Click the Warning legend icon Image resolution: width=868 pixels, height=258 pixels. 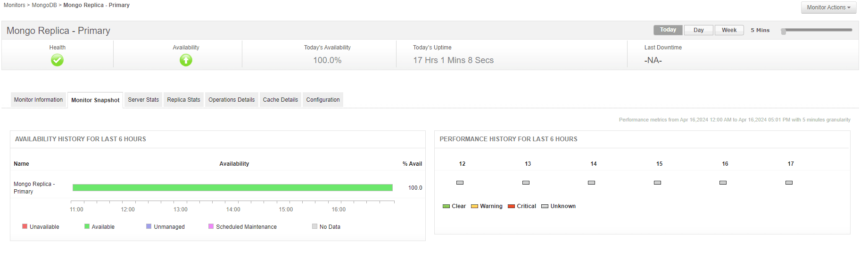[474, 206]
